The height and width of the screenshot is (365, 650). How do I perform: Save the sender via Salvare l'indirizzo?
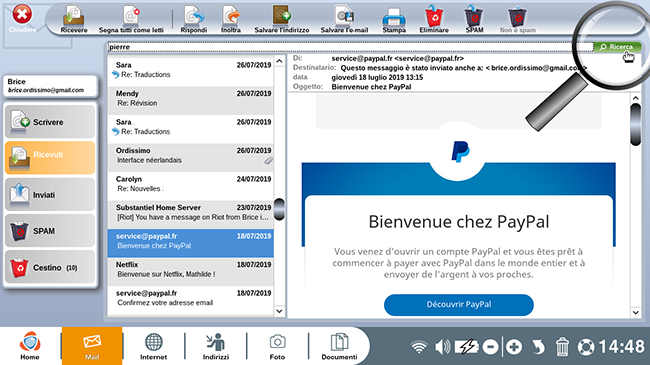tap(282, 19)
